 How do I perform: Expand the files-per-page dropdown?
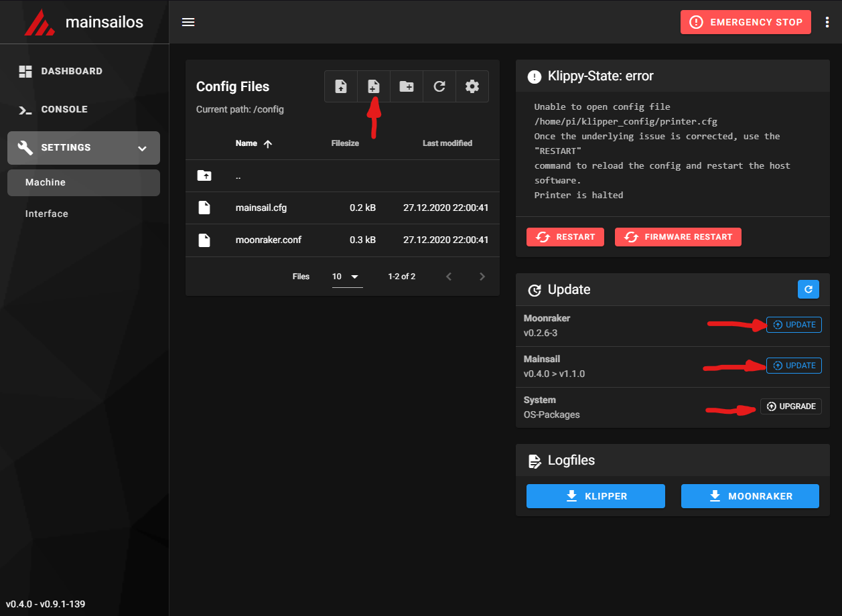coord(347,277)
